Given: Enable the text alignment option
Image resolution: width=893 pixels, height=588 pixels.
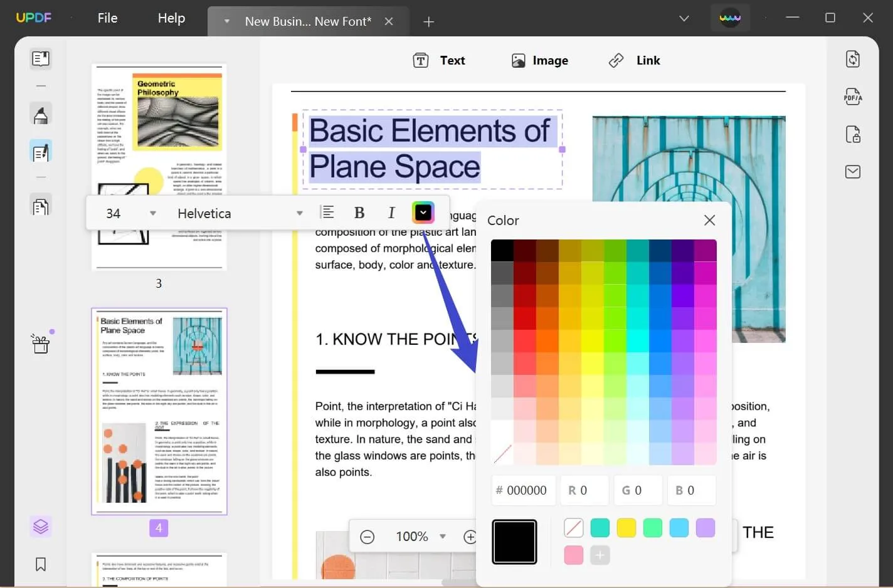Looking at the screenshot, I should pyautogui.click(x=327, y=213).
